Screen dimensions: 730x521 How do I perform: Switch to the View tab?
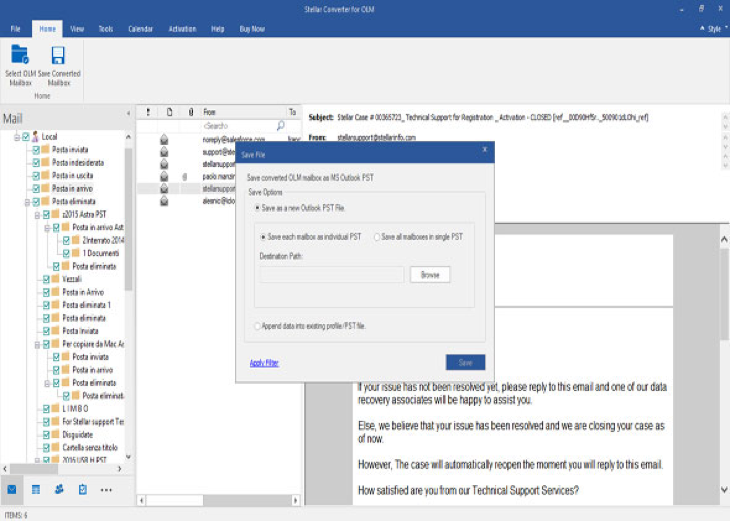click(x=77, y=29)
